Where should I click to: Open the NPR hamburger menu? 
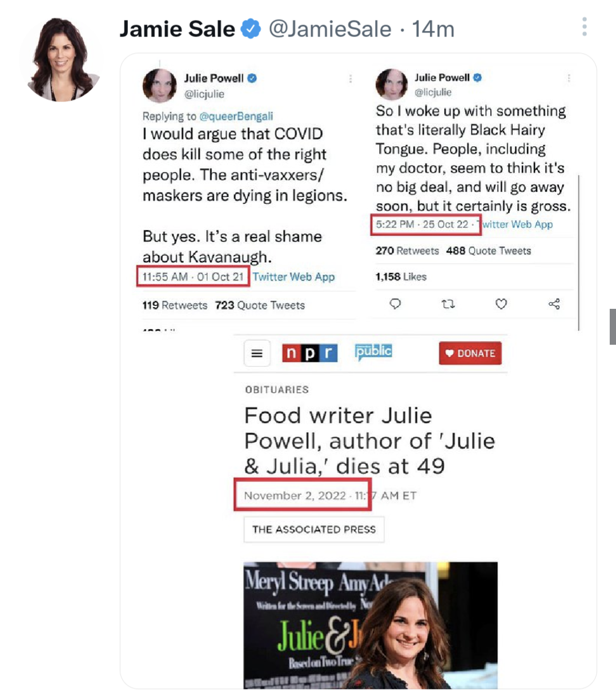(x=257, y=353)
